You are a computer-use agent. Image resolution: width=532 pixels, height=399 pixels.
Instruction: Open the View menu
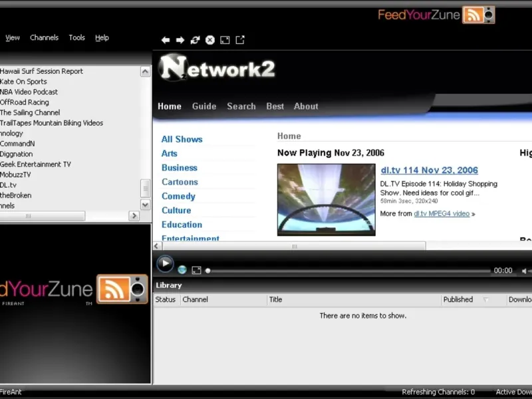[x=13, y=38]
